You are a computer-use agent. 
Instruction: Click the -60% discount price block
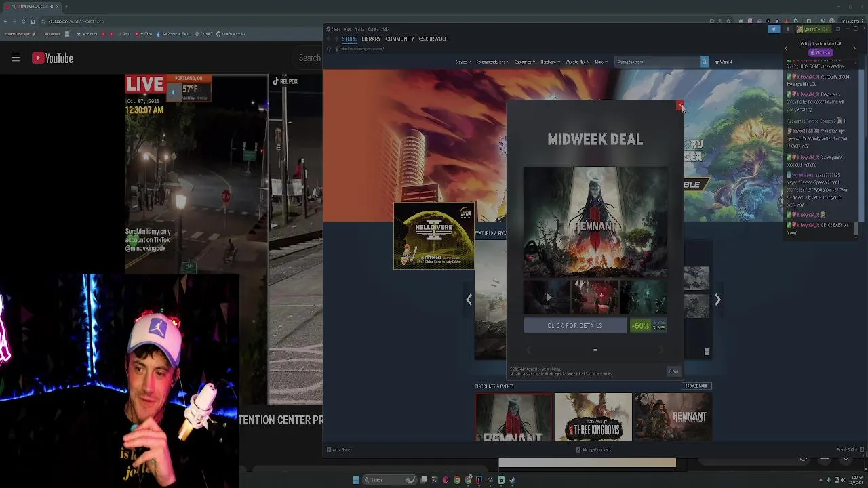(649, 326)
